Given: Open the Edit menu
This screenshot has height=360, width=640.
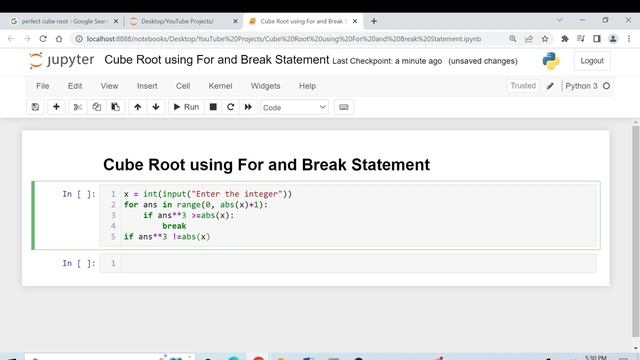Looking at the screenshot, I should [75, 86].
